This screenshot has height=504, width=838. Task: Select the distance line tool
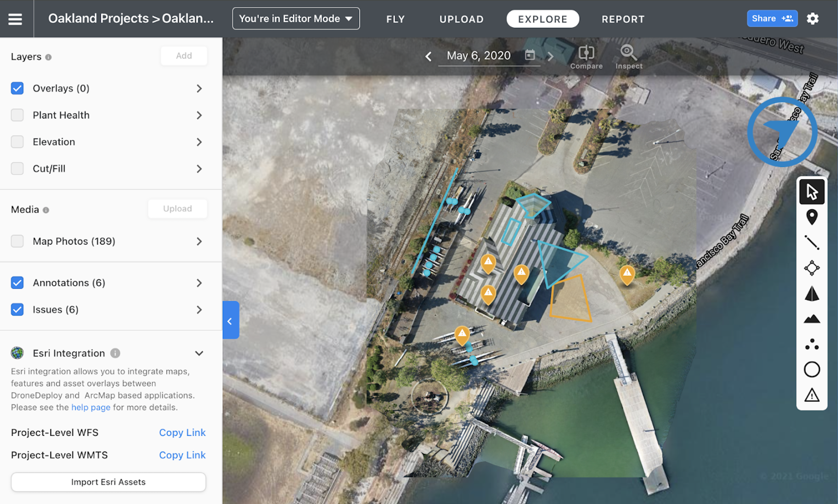click(x=811, y=242)
